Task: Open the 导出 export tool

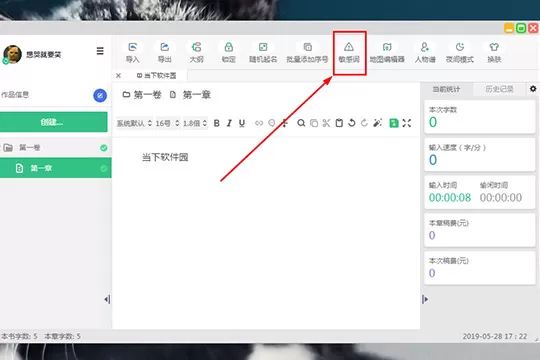Action: tap(165, 53)
